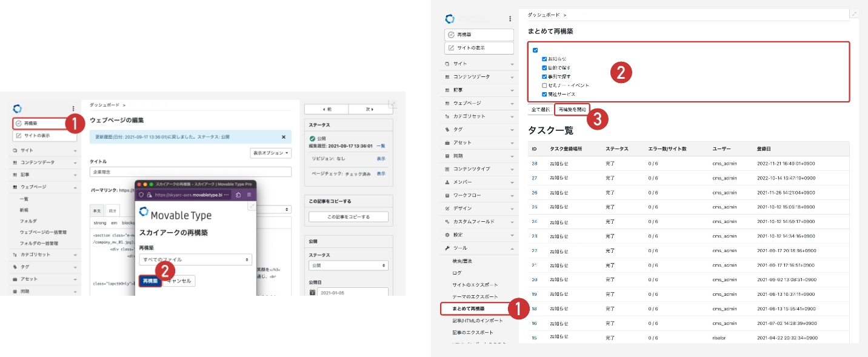
Task: Click the share icon in the popup address bar
Action: tap(238, 195)
